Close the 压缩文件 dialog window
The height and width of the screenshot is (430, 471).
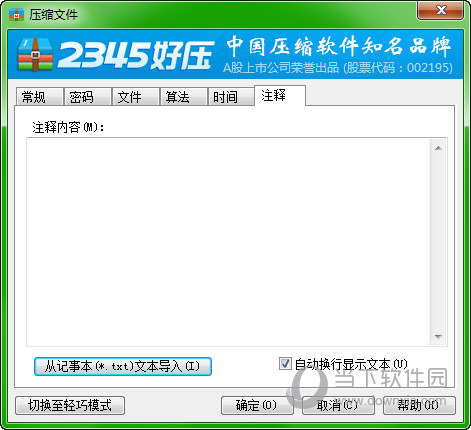tap(440, 11)
